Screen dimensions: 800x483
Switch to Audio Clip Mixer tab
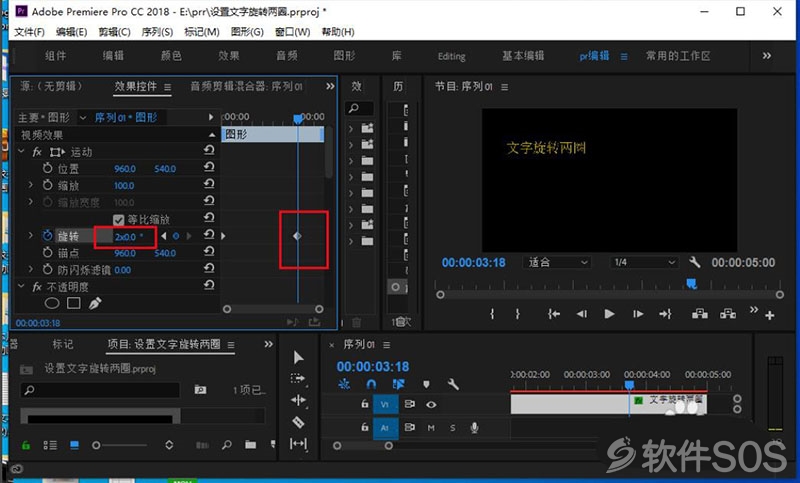pos(246,87)
